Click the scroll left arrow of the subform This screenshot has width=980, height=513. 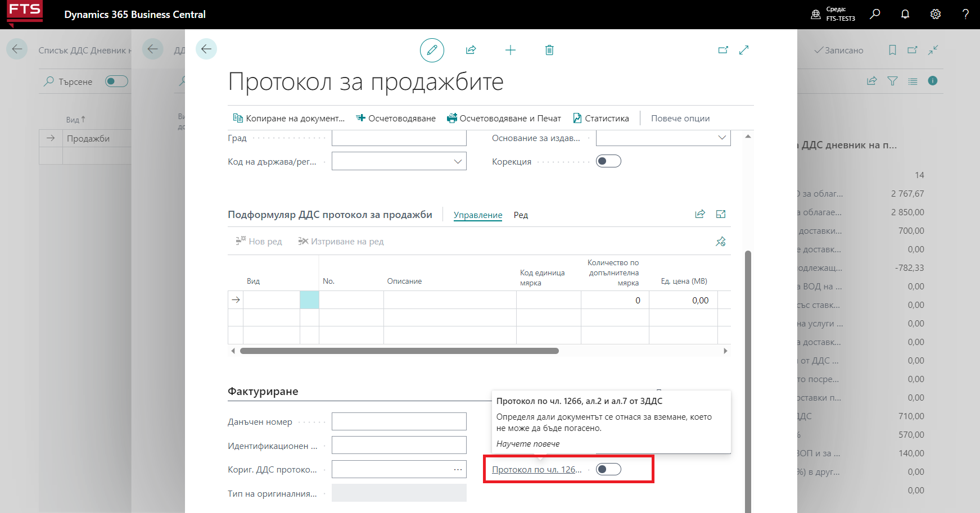233,351
